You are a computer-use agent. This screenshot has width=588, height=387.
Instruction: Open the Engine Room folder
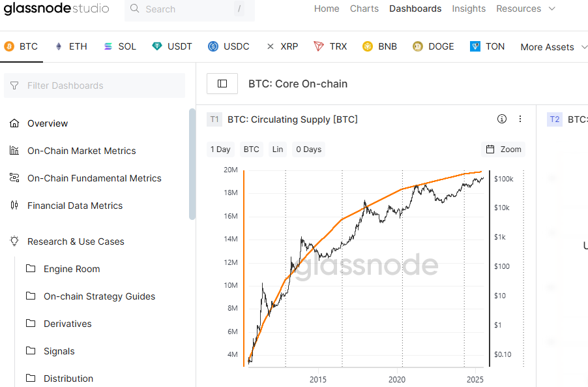[72, 269]
